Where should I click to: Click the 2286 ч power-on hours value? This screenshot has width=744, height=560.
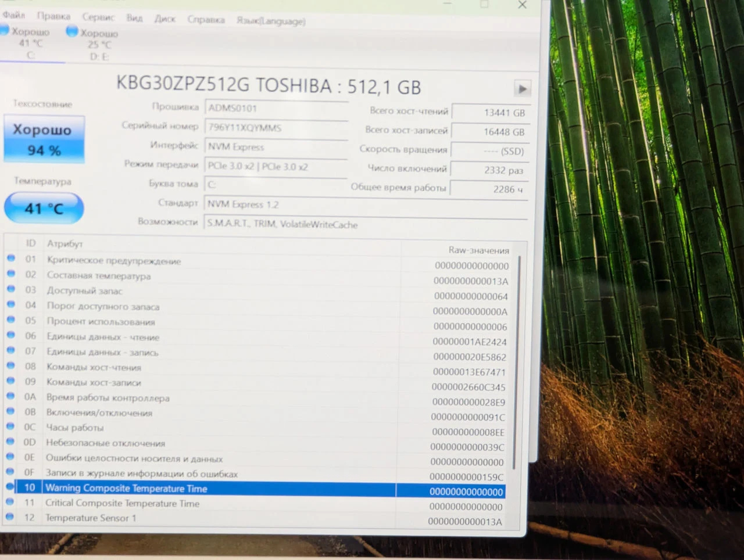tap(489, 189)
